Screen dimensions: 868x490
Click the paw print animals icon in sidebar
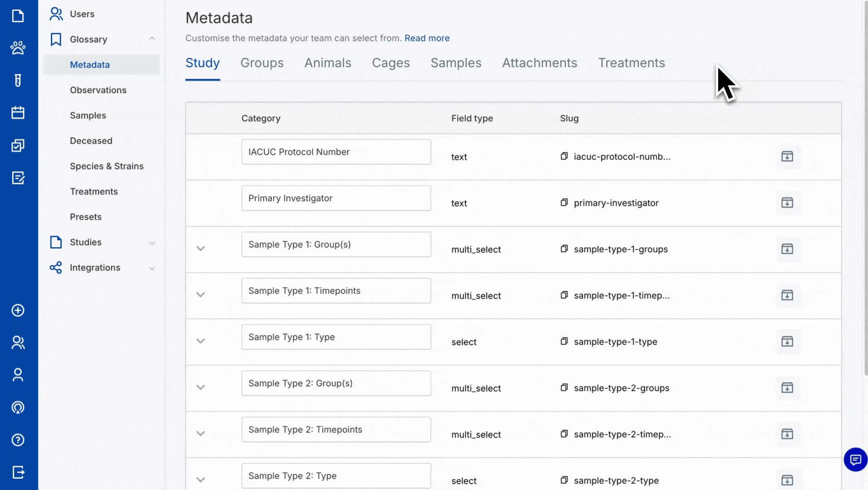(x=18, y=48)
